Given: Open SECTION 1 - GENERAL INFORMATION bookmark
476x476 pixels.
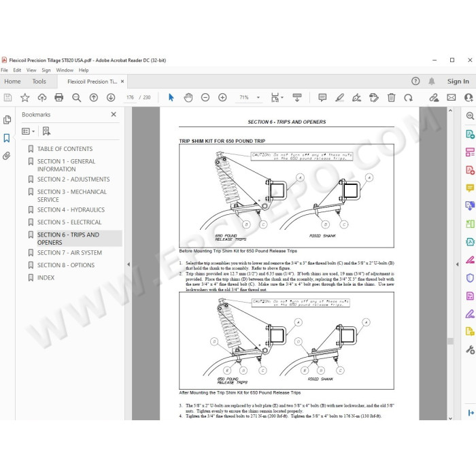Looking at the screenshot, I should pos(66,165).
